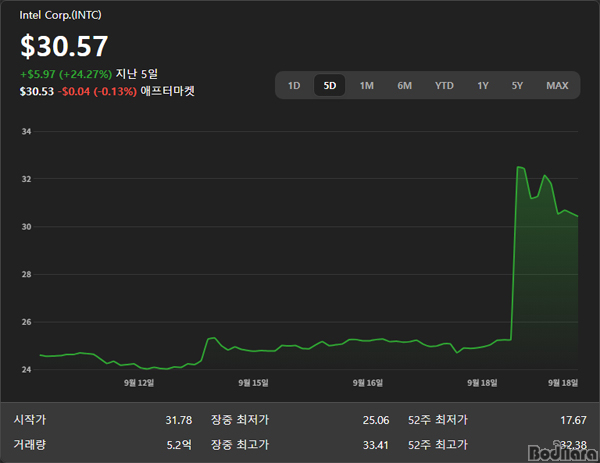
Task: Click the 31.78 opening price value
Action: click(179, 420)
